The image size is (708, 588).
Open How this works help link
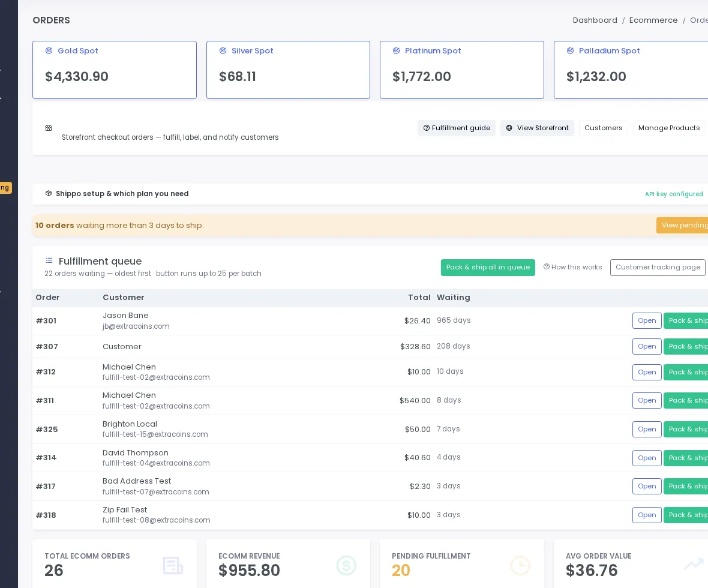pyautogui.click(x=572, y=268)
